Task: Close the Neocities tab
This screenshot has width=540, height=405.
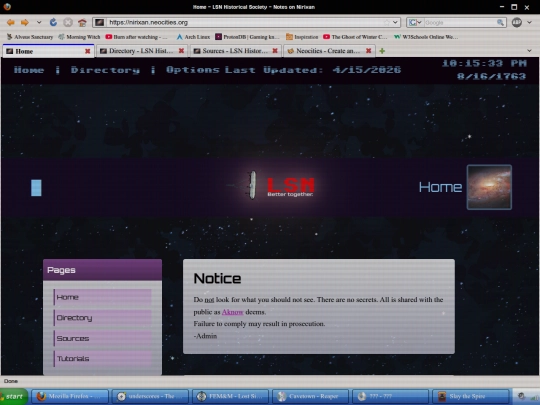Action: click(368, 51)
